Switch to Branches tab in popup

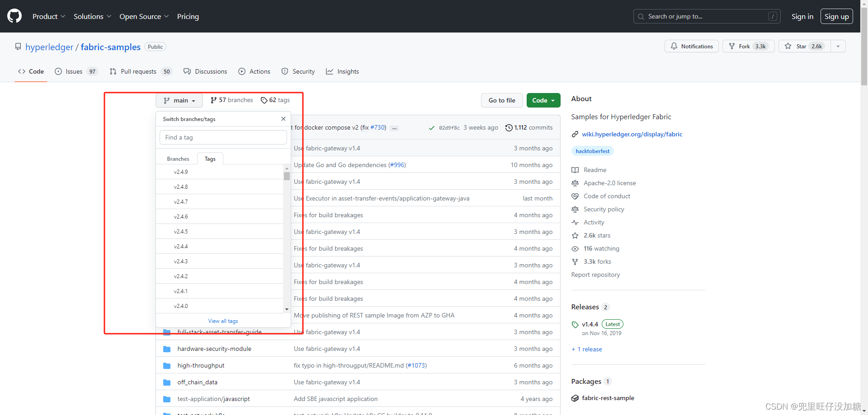tap(178, 159)
